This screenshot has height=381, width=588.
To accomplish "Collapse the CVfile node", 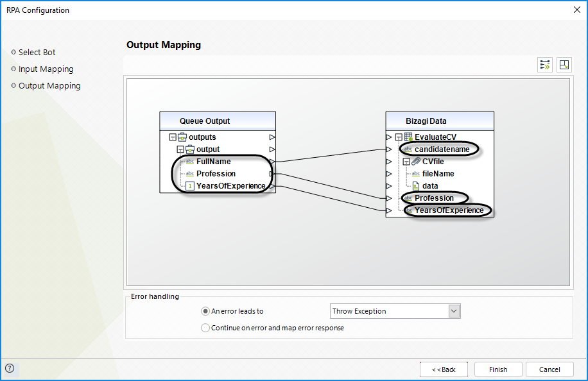I will [x=406, y=162].
